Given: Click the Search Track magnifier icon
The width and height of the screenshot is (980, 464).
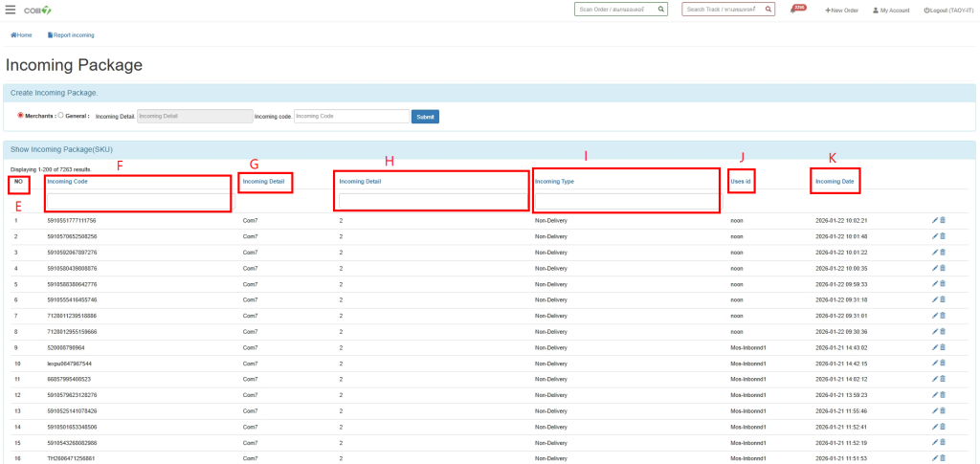Looking at the screenshot, I should tap(768, 10).
